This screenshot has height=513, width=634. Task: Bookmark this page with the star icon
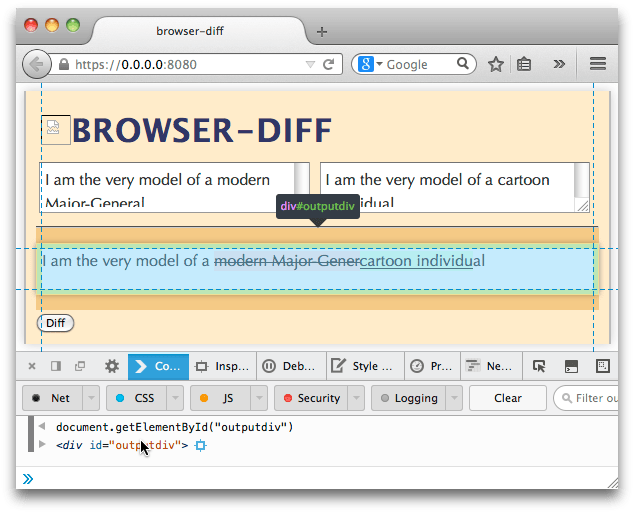(496, 64)
